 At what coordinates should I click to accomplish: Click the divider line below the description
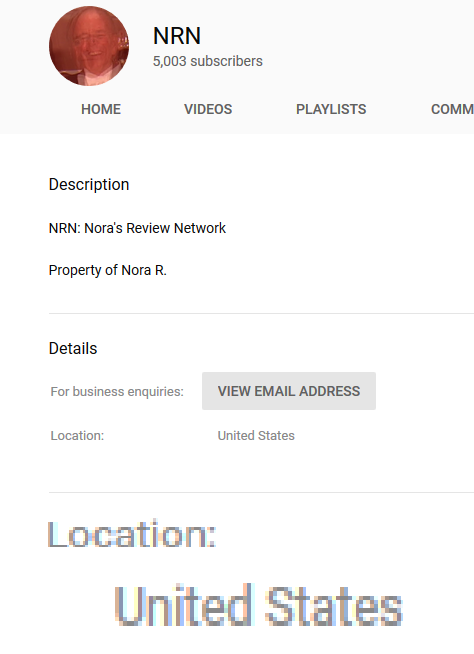pyautogui.click(x=261, y=313)
